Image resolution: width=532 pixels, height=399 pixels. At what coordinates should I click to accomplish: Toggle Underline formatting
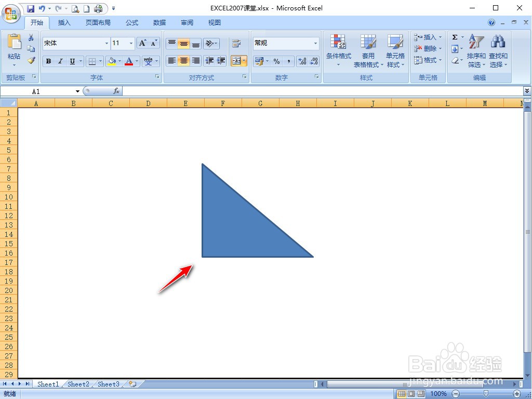[x=72, y=61]
